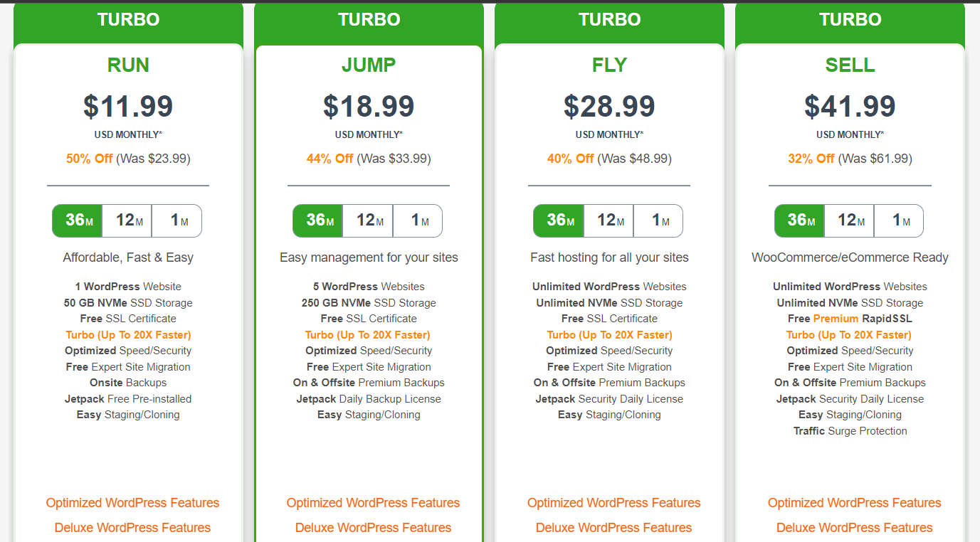
Task: Choose 12M billing for Sell plan
Action: tap(849, 221)
